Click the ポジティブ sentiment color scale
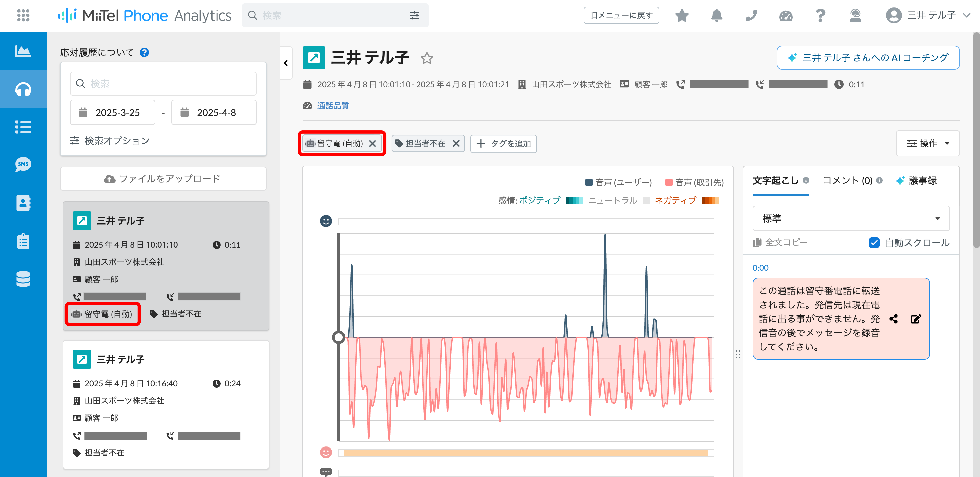 coord(574,200)
